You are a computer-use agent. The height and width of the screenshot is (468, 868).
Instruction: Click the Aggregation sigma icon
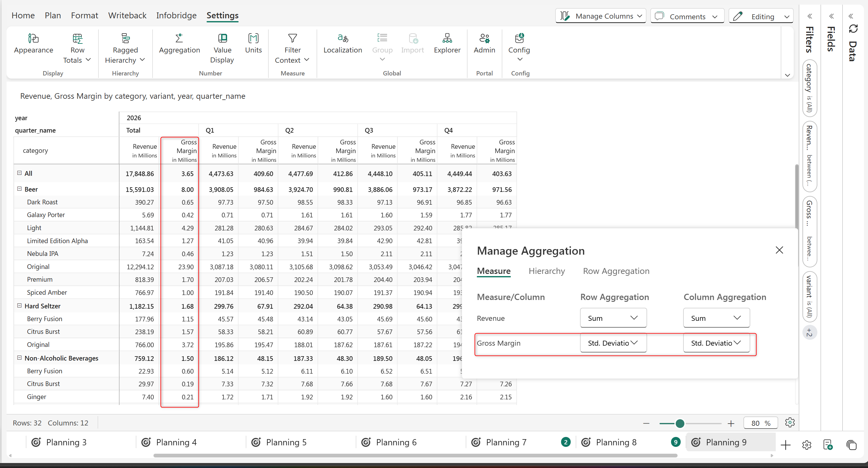pyautogui.click(x=179, y=39)
